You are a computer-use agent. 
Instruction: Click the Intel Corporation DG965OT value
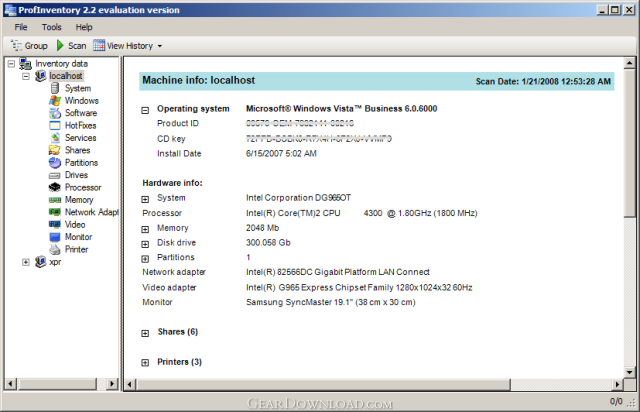298,198
